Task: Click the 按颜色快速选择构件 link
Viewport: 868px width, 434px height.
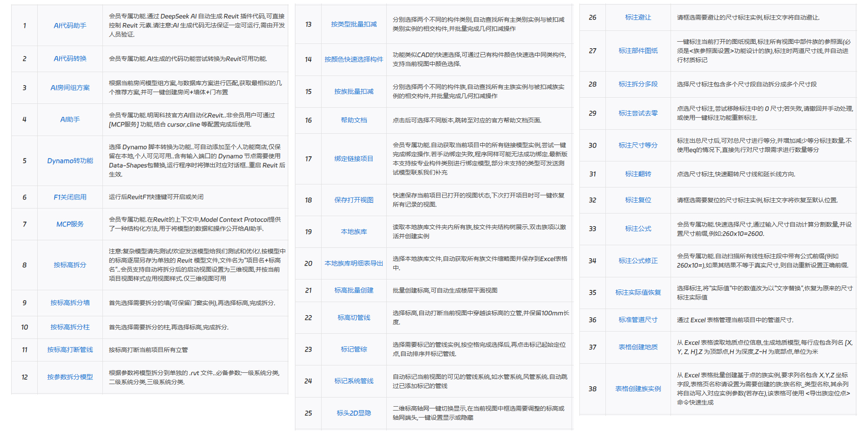Action: [x=354, y=59]
